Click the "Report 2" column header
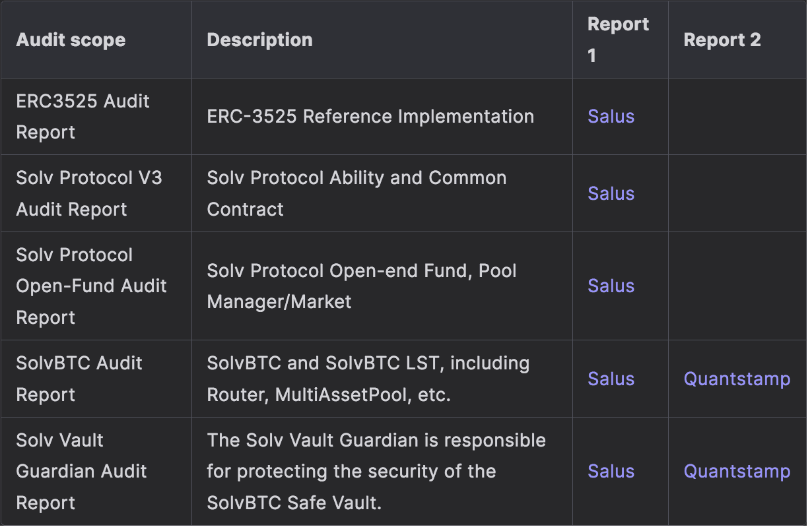The width and height of the screenshot is (812, 529). (x=722, y=40)
